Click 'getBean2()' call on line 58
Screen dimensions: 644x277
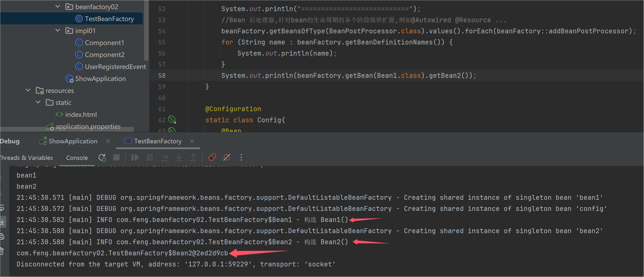point(449,75)
